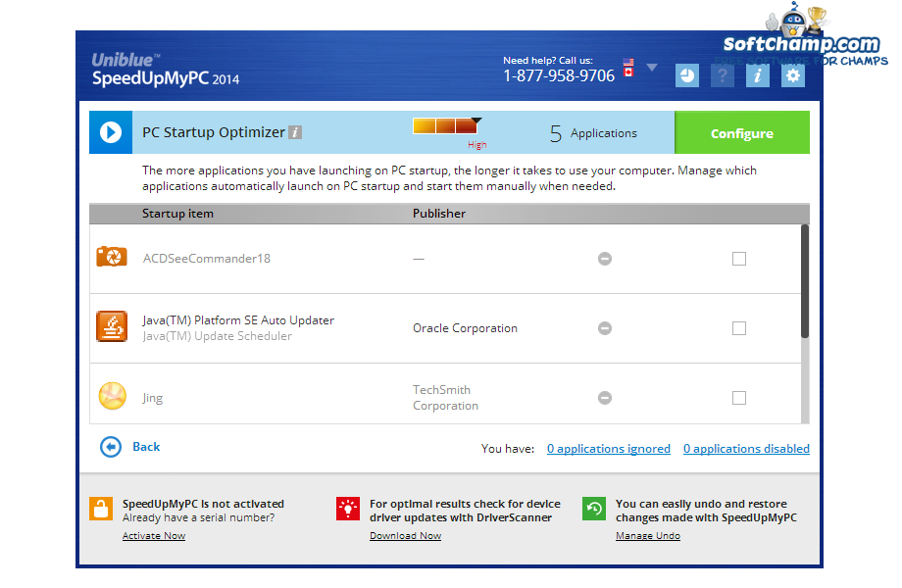Expand the phone country dropdown arrow

coord(652,68)
